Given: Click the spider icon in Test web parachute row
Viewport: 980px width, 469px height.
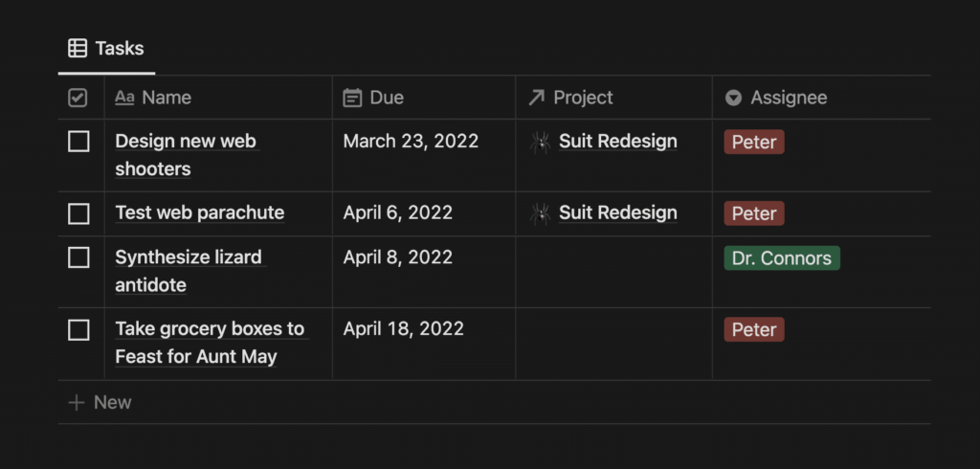Looking at the screenshot, I should (x=540, y=213).
